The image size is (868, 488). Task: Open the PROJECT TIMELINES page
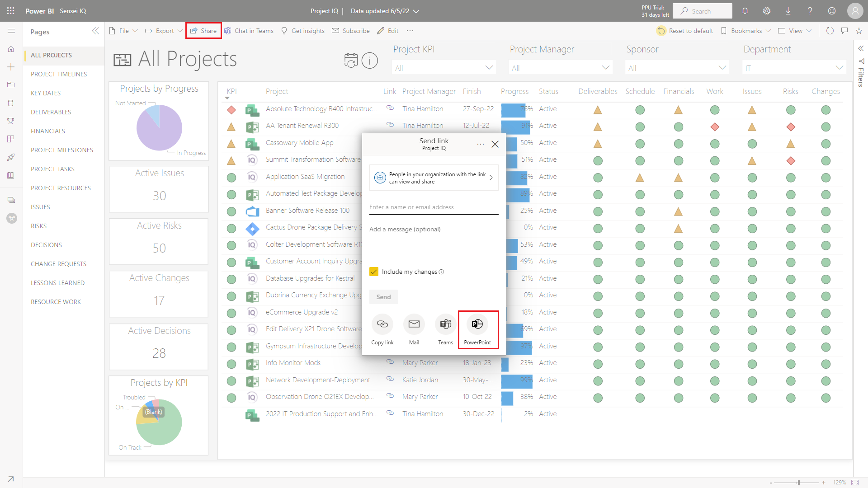59,74
